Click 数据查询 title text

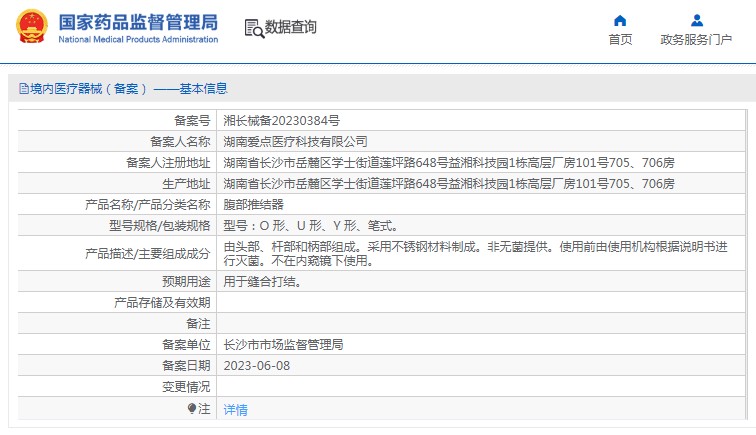[291, 27]
